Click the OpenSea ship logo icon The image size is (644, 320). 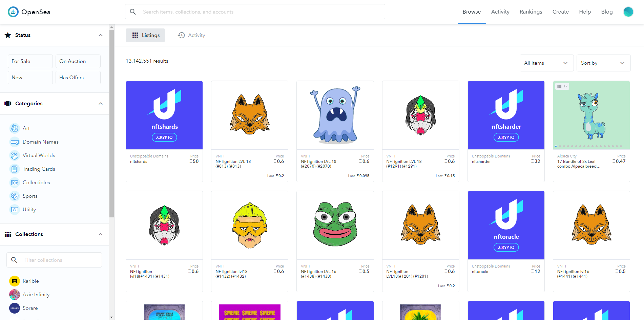click(13, 12)
